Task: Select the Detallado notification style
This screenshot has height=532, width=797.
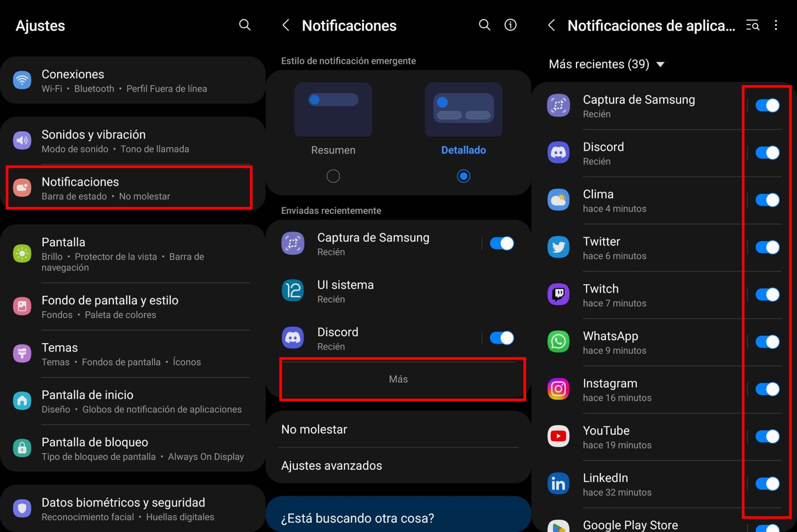Action: [464, 176]
